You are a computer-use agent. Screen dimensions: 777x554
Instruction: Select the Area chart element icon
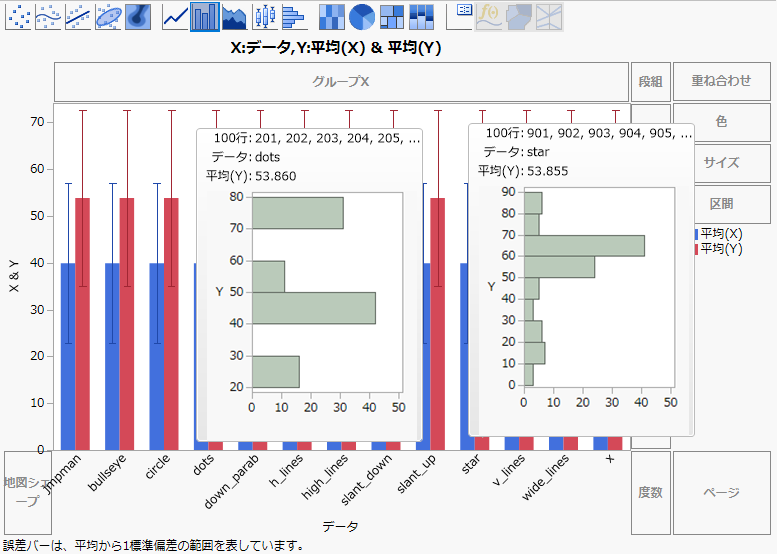pos(234,16)
